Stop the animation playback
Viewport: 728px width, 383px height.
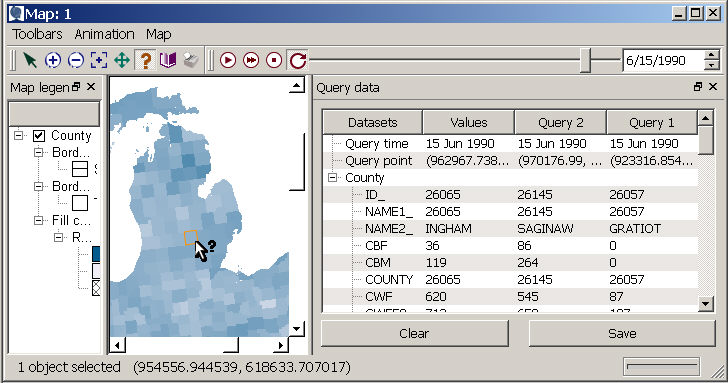click(x=274, y=60)
